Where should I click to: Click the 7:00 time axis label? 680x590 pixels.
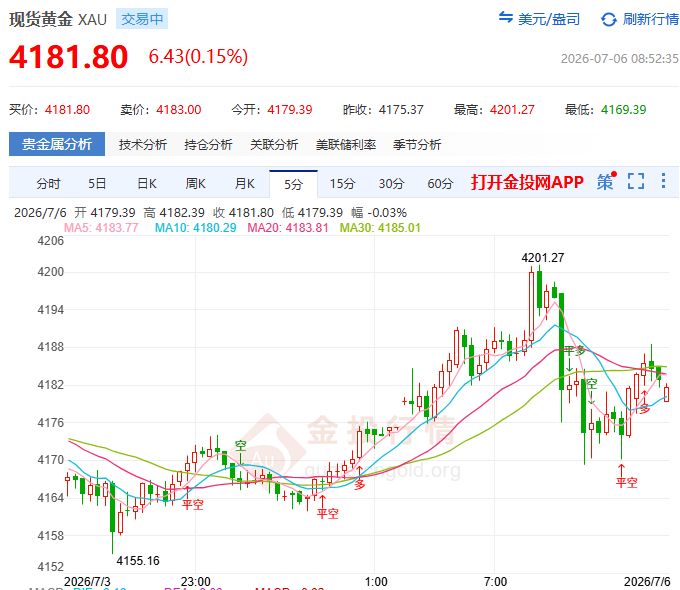tap(495, 581)
